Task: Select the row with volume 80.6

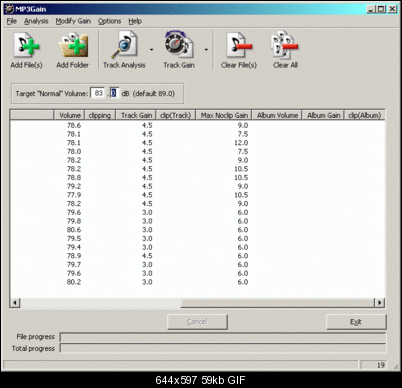Action: coord(197,230)
